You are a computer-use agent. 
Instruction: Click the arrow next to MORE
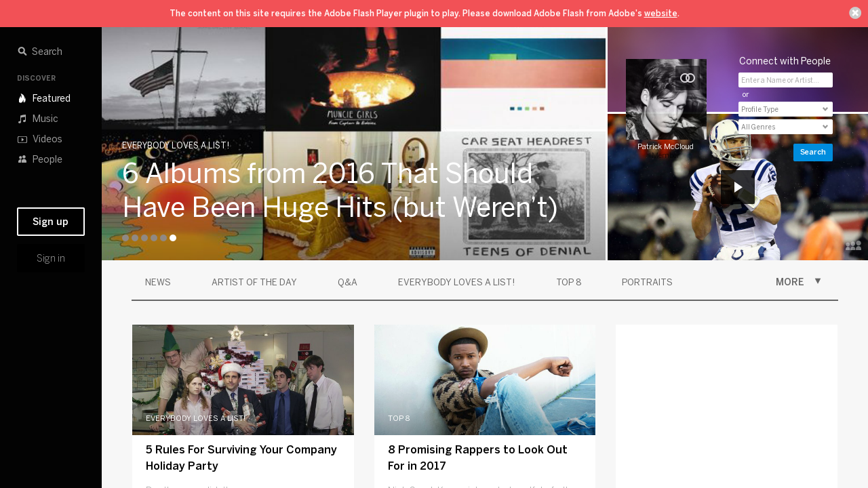click(x=818, y=281)
